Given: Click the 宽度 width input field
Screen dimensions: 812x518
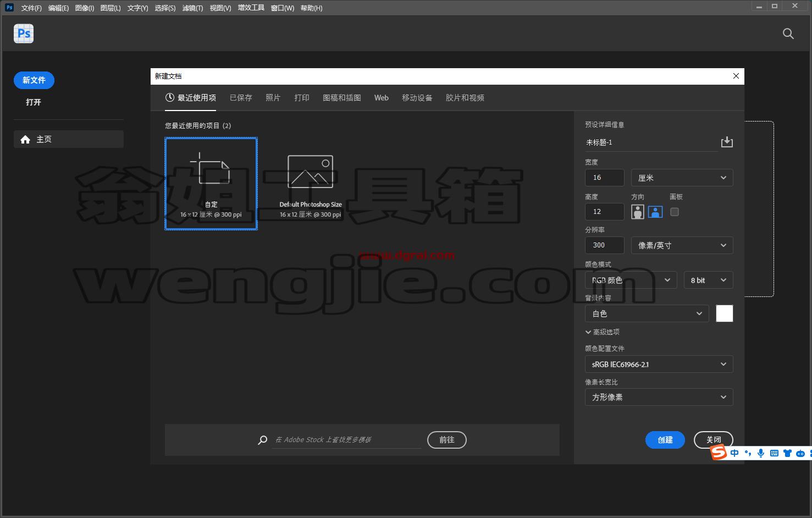Looking at the screenshot, I should pyautogui.click(x=605, y=178).
